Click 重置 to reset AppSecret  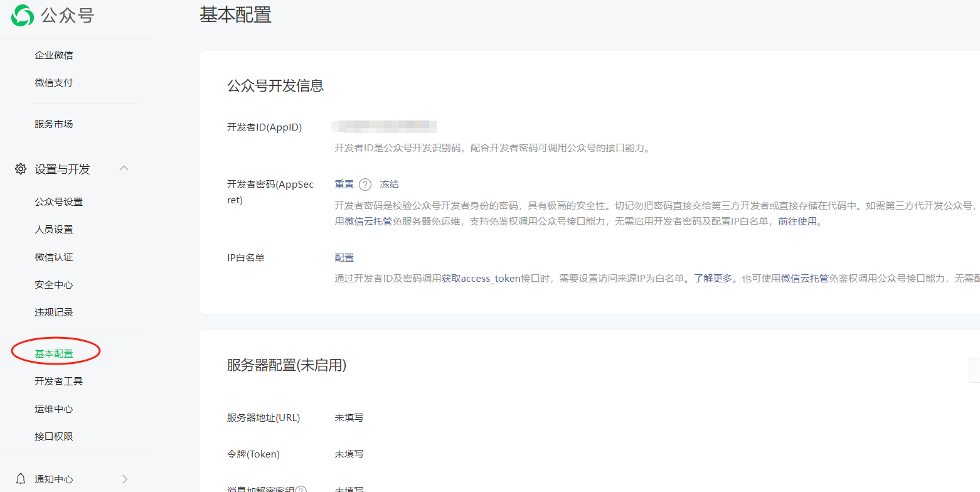(x=344, y=184)
